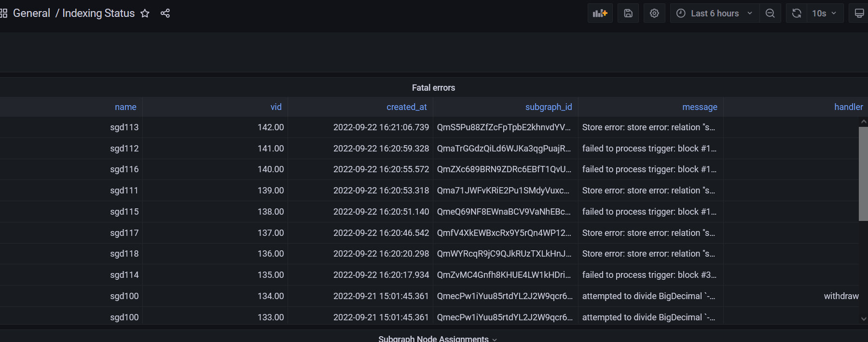The width and height of the screenshot is (868, 342).
Task: Click the 133.00 vid value
Action: click(x=271, y=317)
